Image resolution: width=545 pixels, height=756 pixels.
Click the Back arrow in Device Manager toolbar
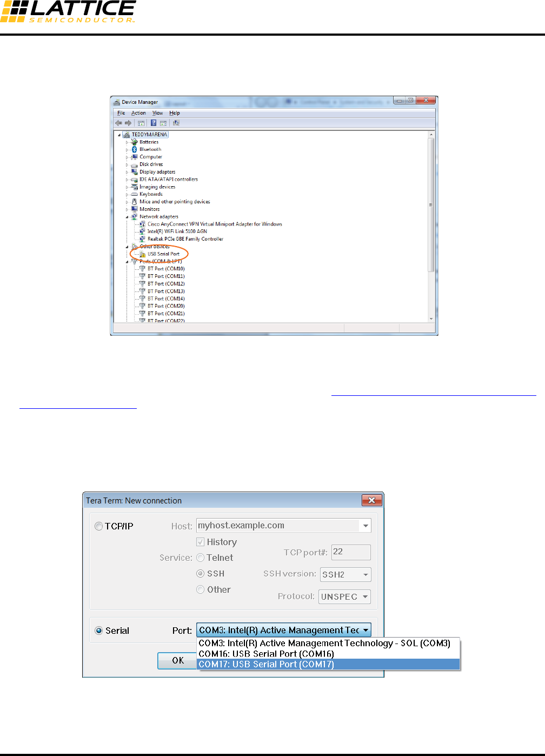[x=118, y=123]
